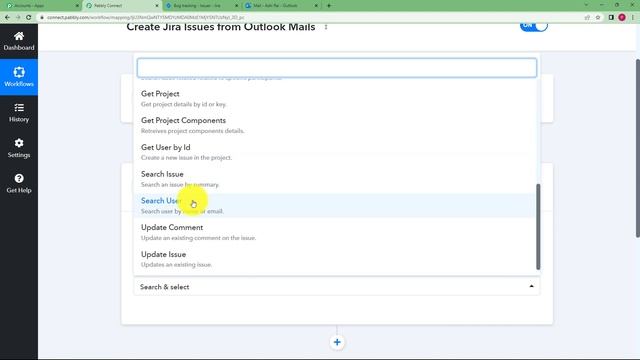The height and width of the screenshot is (360, 640).
Task: Reload the page with refresh icon
Action: pyautogui.click(x=29, y=17)
